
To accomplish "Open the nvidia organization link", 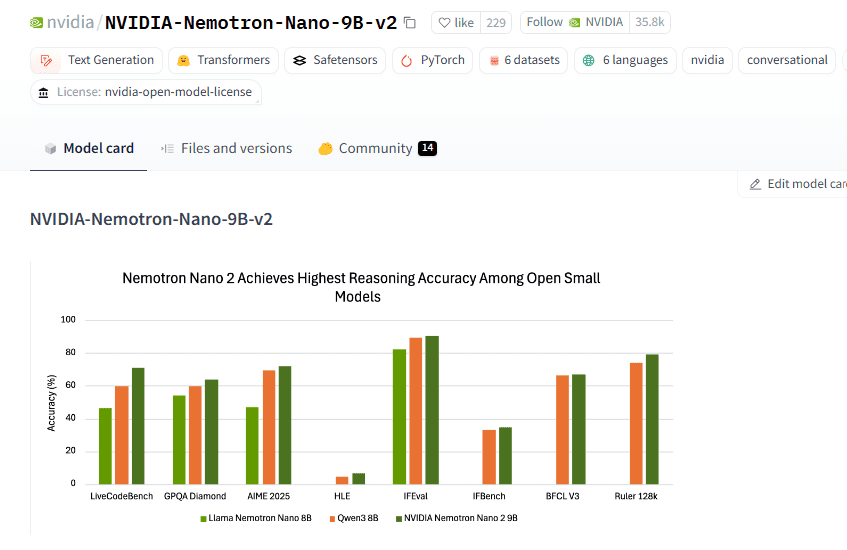I will click(x=70, y=23).
